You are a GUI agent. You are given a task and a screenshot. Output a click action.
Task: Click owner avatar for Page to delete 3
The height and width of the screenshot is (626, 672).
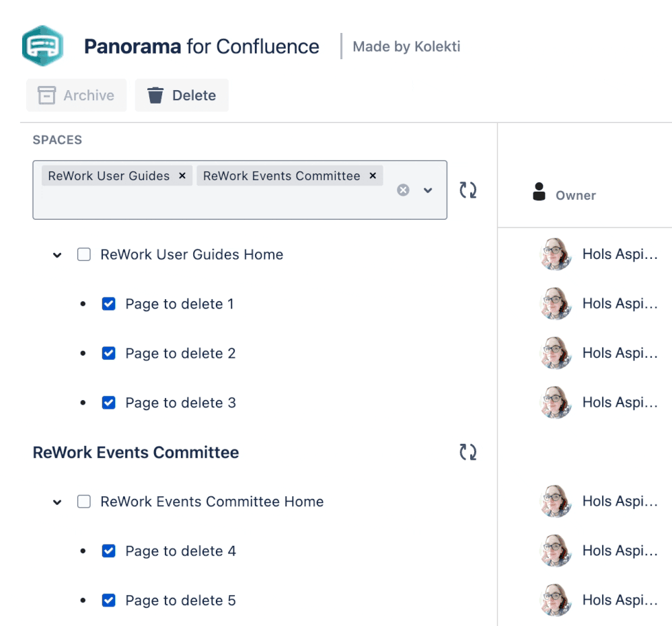point(556,402)
